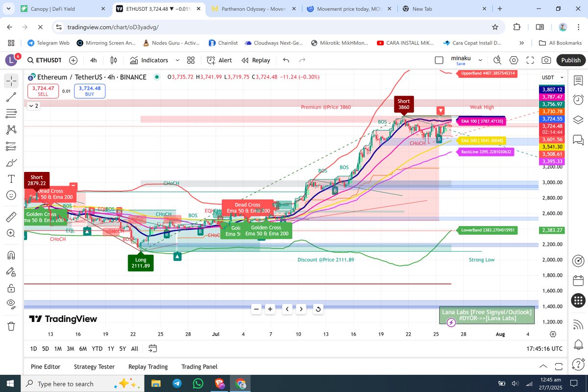Screen dimensions: 588x392
Task: Open the layout setup square icon
Action: point(439,60)
